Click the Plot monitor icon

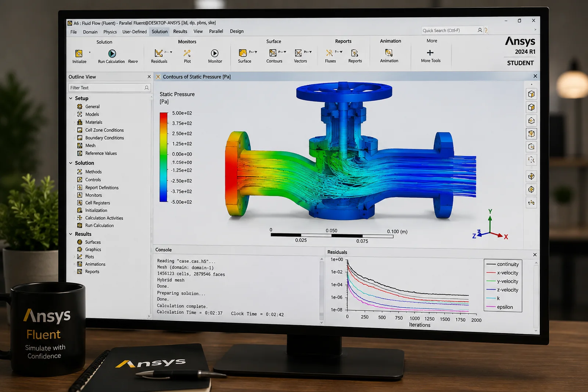[x=187, y=53]
